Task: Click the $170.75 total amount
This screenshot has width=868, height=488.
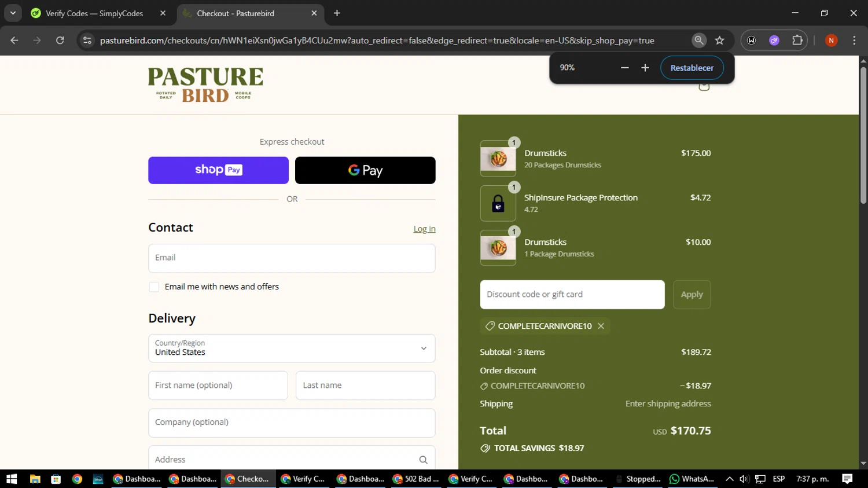Action: (x=690, y=431)
